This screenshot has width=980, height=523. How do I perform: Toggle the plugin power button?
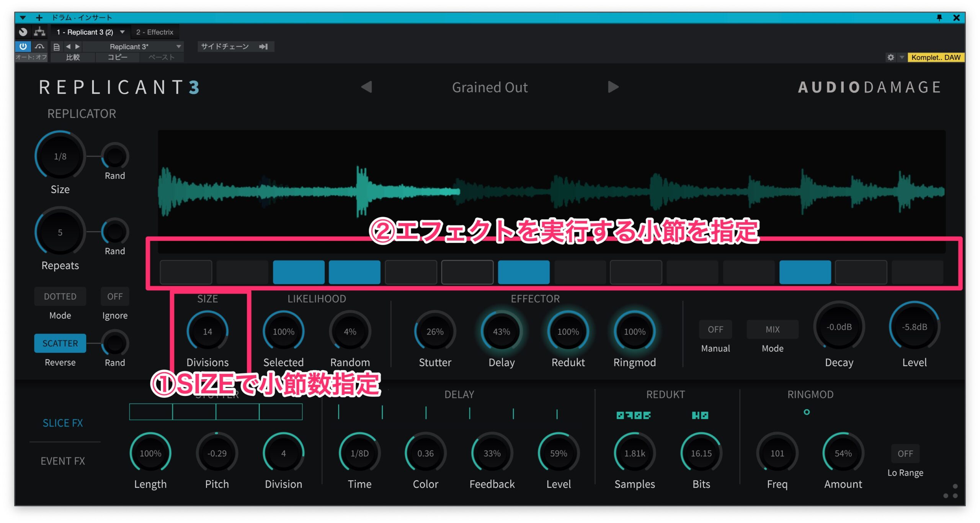pyautogui.click(x=24, y=46)
